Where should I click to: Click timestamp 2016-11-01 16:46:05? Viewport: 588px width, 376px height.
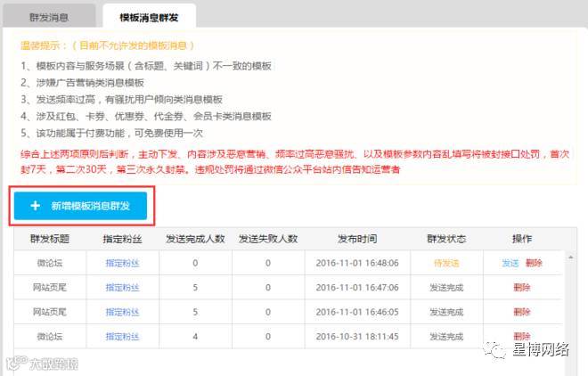coord(357,312)
